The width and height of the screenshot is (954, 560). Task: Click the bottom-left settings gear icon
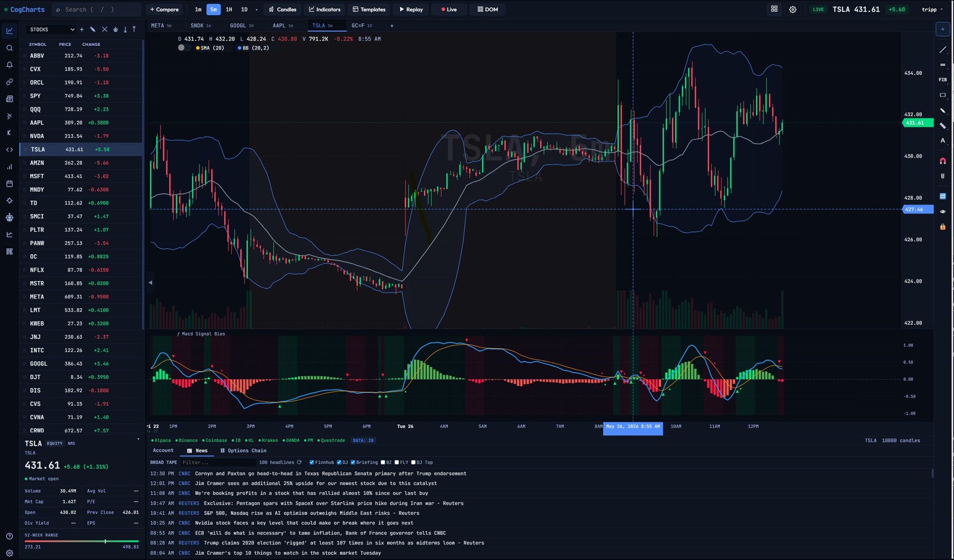pos(10,553)
